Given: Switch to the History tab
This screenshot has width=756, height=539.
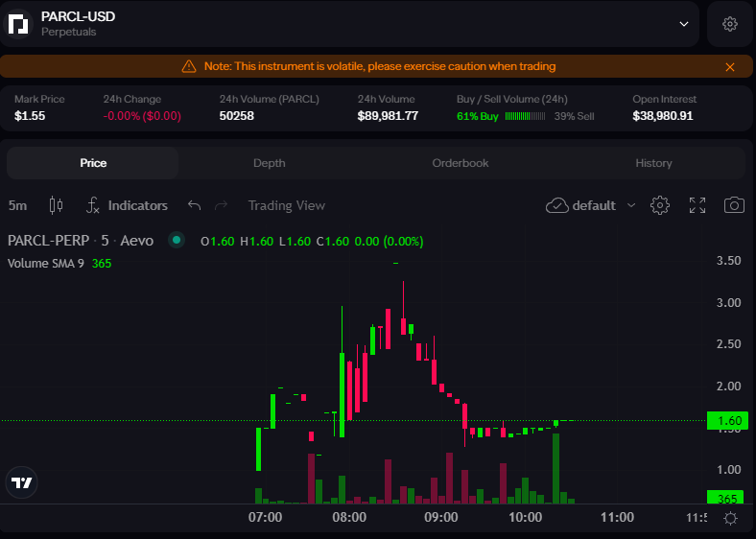Looking at the screenshot, I should [653, 163].
